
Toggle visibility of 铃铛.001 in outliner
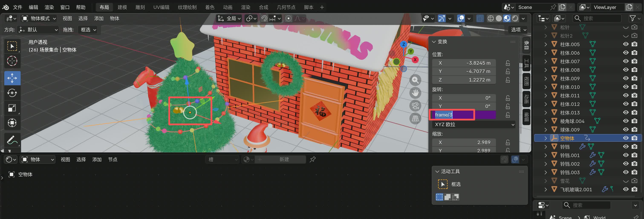625,155
